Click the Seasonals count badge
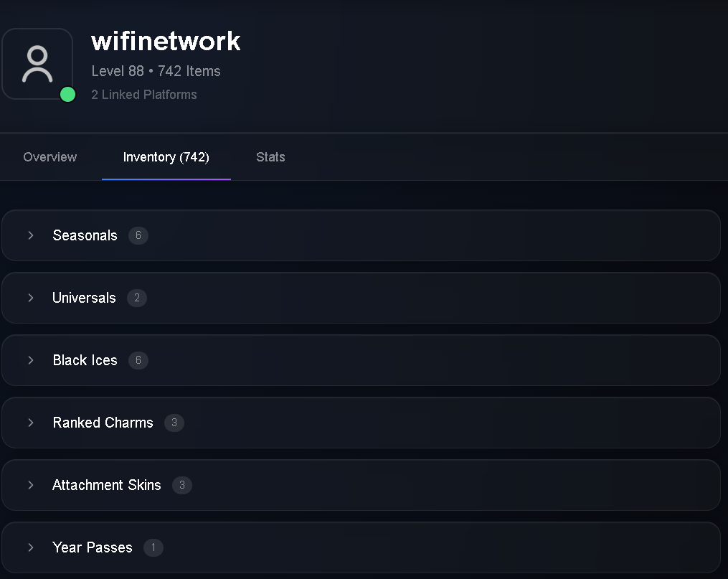The image size is (728, 579). click(138, 235)
